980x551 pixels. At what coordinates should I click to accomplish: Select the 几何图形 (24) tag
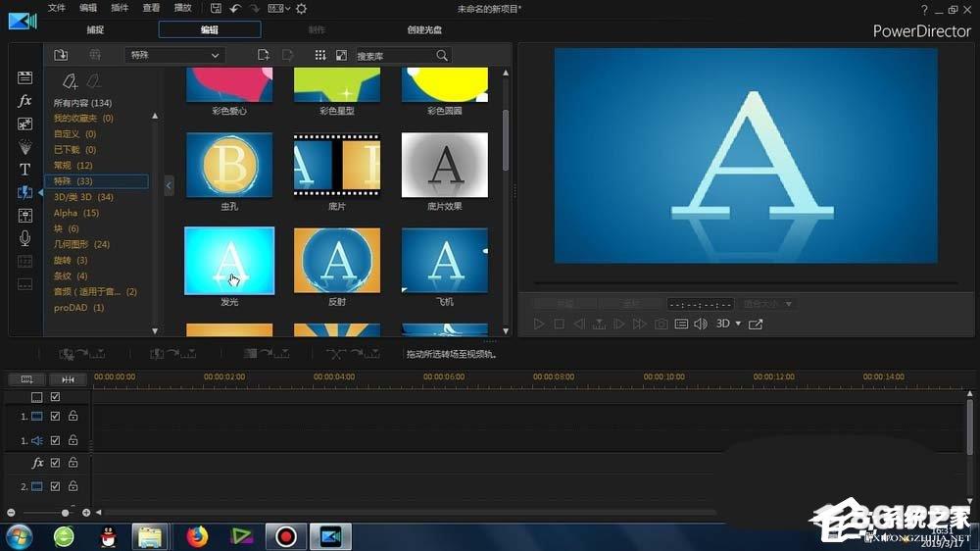tap(81, 244)
